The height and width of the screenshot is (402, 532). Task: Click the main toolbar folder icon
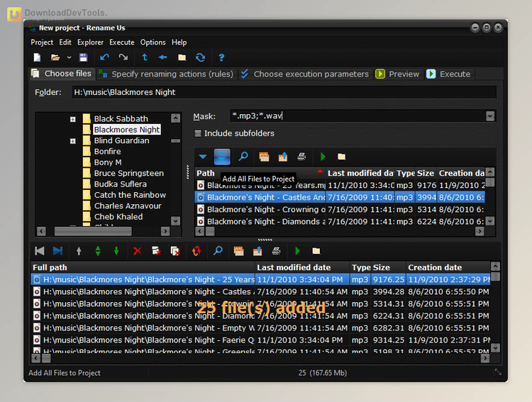182,57
